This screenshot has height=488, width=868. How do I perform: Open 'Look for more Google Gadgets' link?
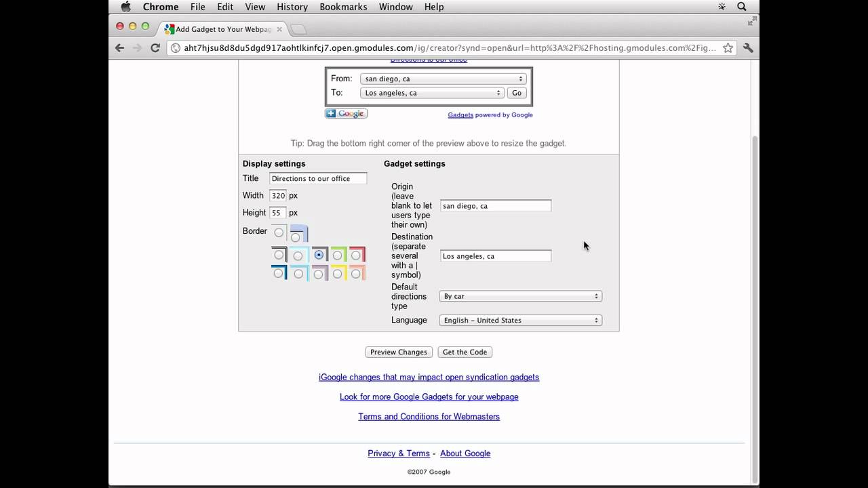click(429, 396)
